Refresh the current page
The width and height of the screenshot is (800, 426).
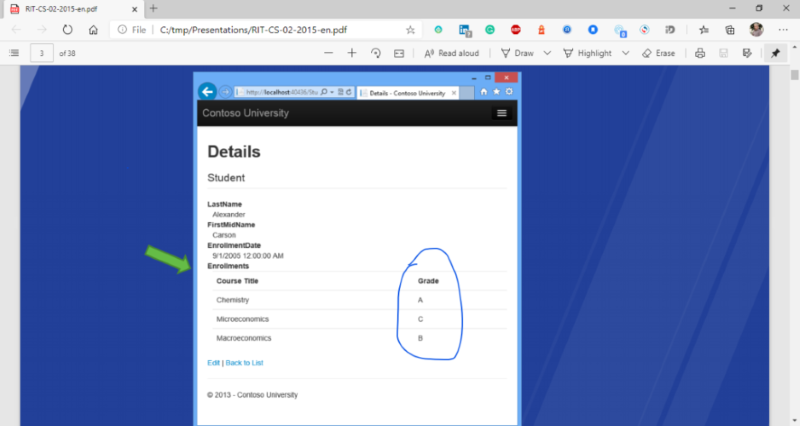tap(67, 30)
